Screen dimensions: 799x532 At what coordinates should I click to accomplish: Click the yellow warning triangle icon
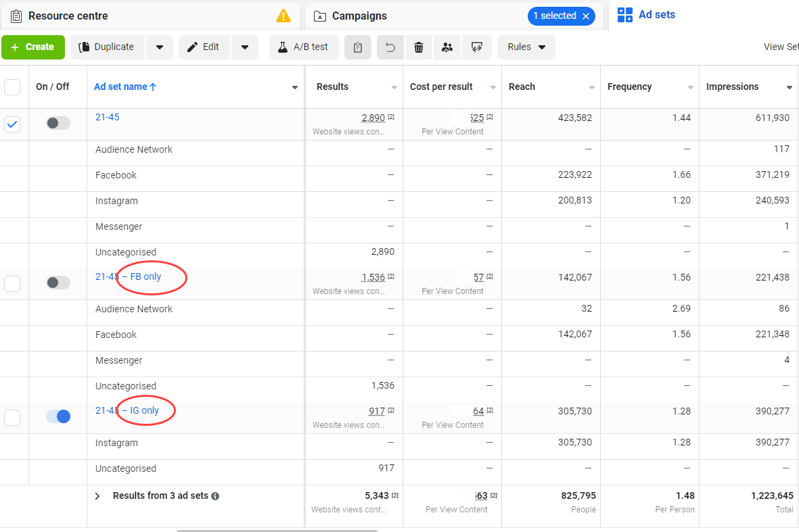pos(283,16)
